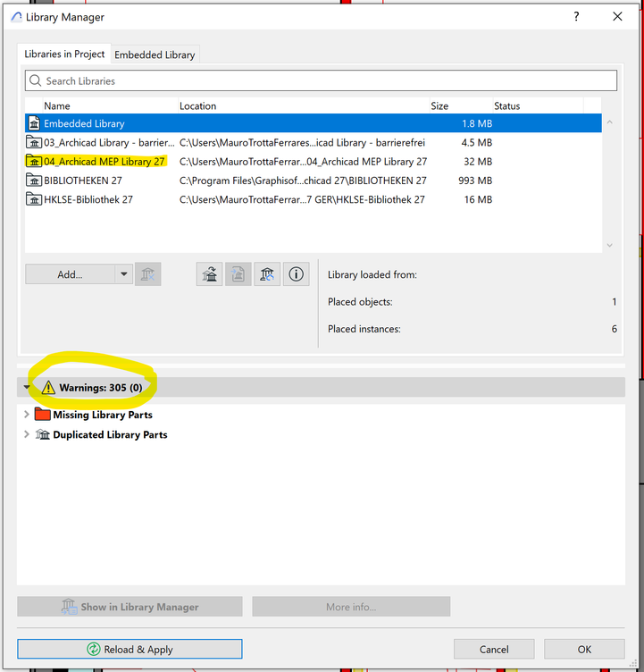Click the embed library part document icon
Screen dimensions: 644x672
[238, 273]
